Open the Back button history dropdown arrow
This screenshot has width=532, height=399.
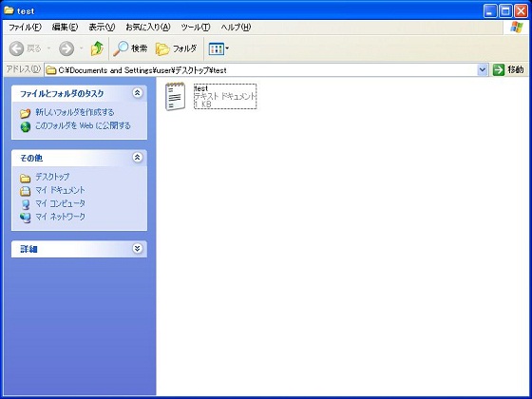click(x=48, y=48)
